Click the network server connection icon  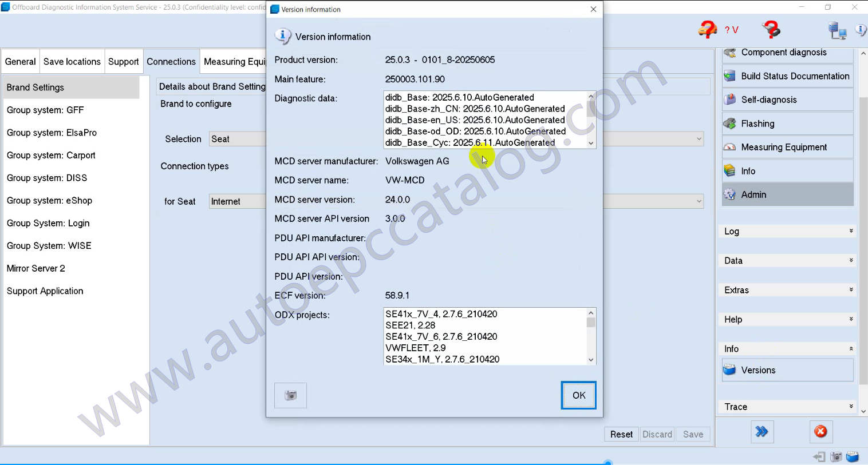click(x=837, y=30)
